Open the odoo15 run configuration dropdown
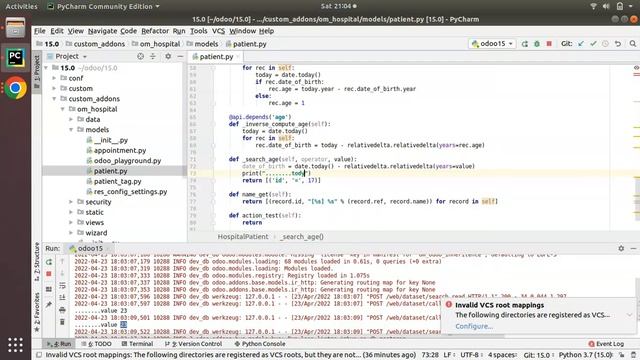Viewport: 640px width, 360px height. coord(492,44)
